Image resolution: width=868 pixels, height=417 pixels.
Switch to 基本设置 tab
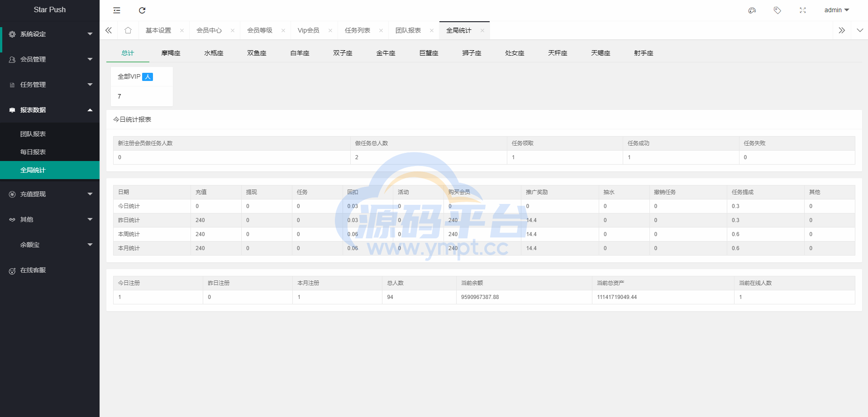click(158, 30)
